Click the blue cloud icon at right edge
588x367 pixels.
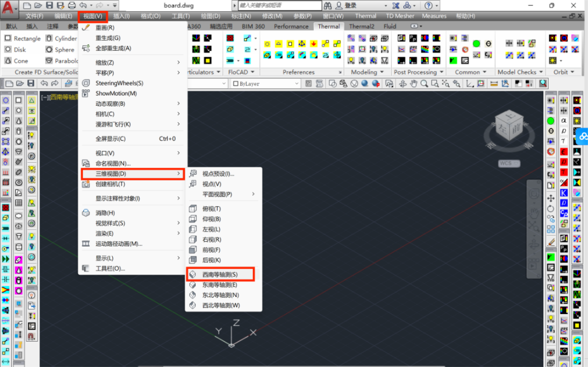tap(583, 136)
